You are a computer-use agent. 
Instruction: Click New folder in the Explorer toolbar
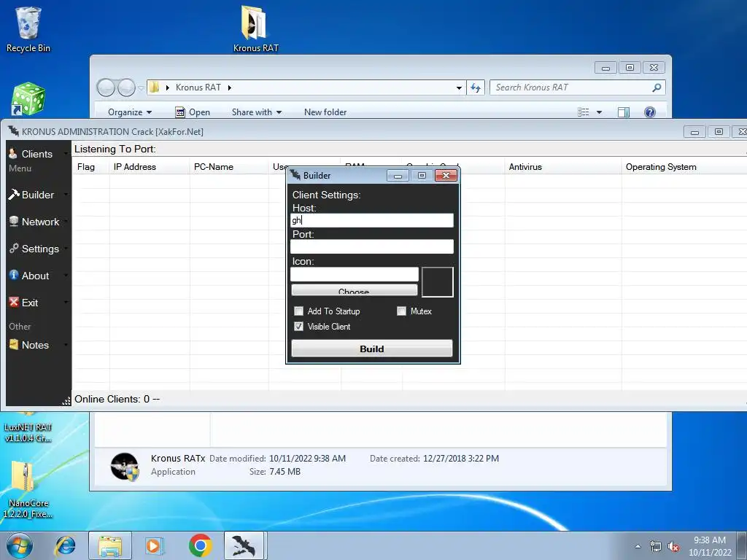tap(325, 112)
